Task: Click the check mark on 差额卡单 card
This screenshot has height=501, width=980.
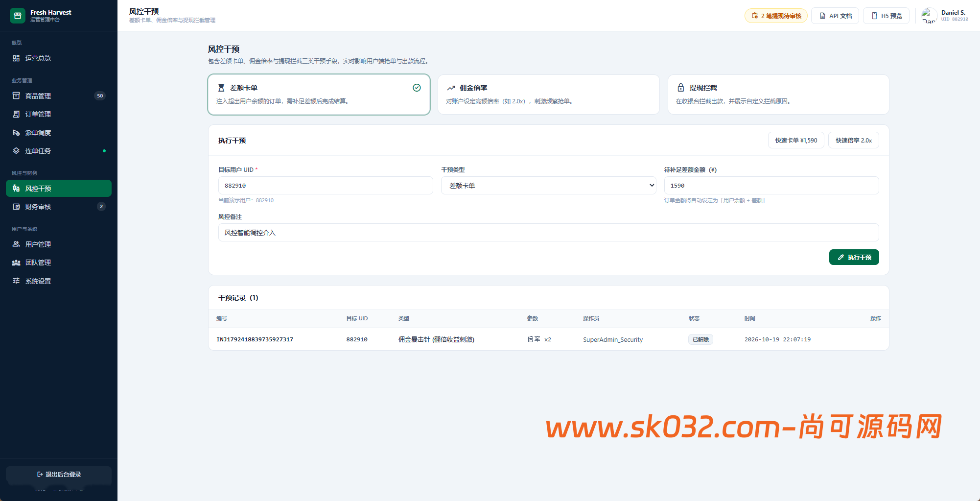Action: [417, 88]
